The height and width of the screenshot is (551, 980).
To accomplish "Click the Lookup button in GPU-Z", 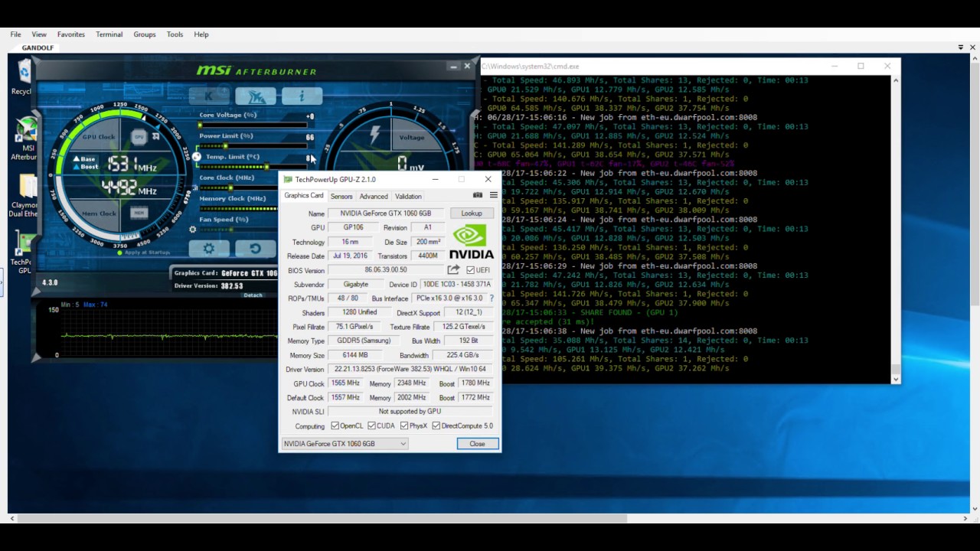I will coord(472,214).
